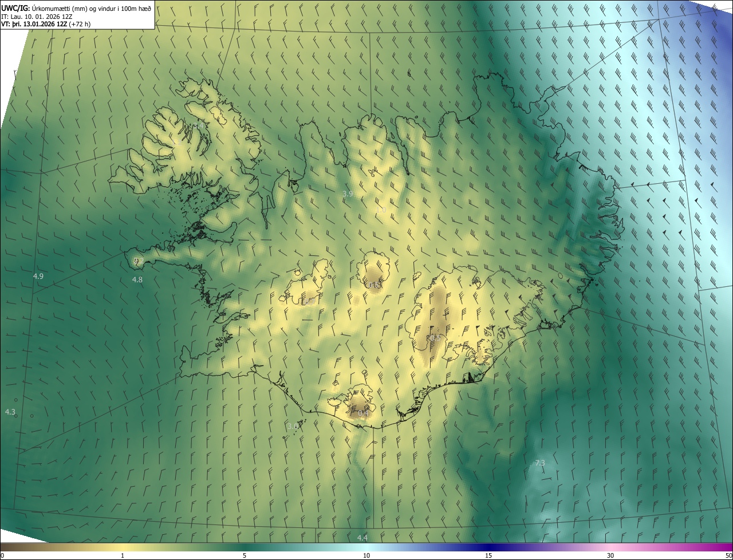Image resolution: width=733 pixels, height=560 pixels.
Task: Click the color scale tick label 1
Action: pyautogui.click(x=123, y=556)
